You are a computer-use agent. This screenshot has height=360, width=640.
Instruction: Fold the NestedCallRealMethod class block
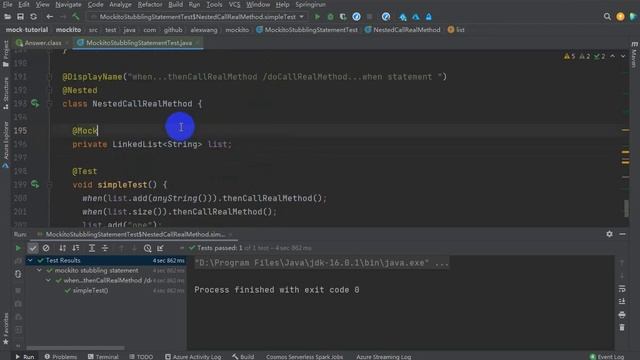point(50,104)
